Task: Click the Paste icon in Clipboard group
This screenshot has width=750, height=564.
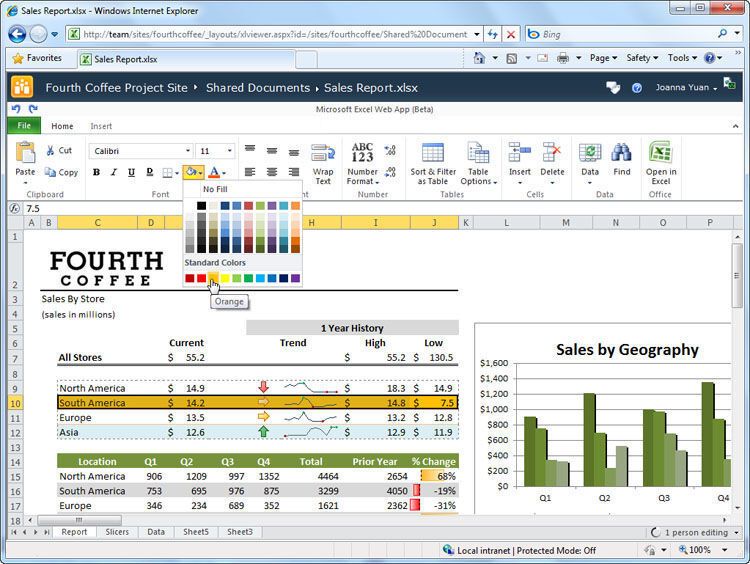Action: (x=25, y=154)
